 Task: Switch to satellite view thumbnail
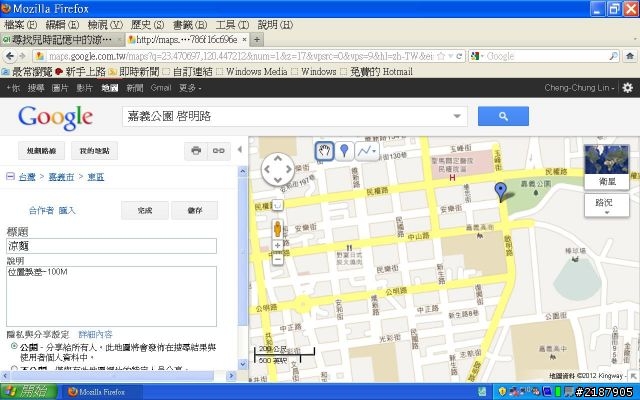(607, 167)
